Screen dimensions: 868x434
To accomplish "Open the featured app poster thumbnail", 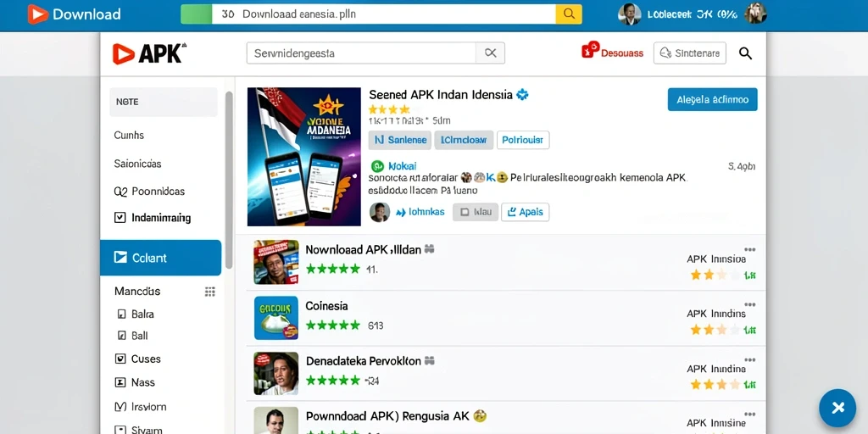I will pyautogui.click(x=304, y=157).
